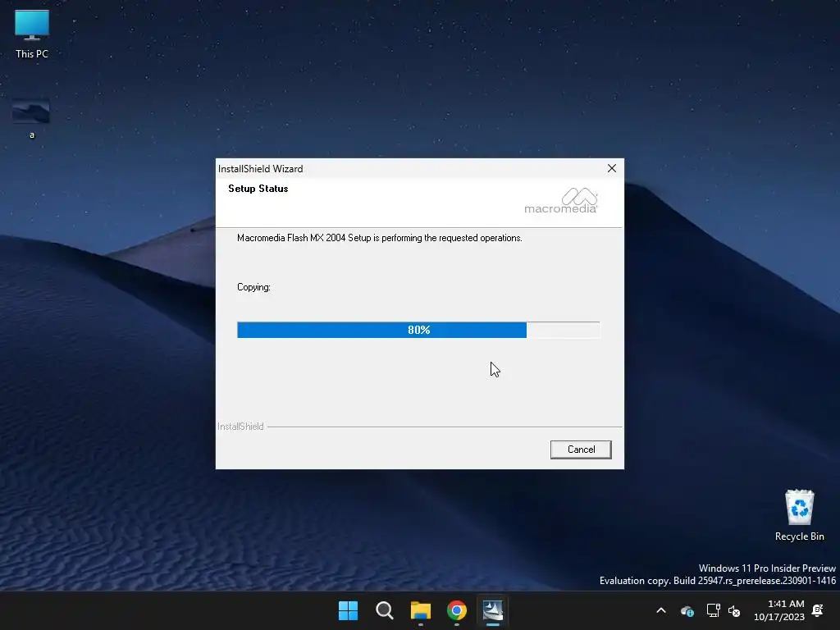The height and width of the screenshot is (630, 840).
Task: Open the clock showing 1:41 AM
Action: (779, 610)
